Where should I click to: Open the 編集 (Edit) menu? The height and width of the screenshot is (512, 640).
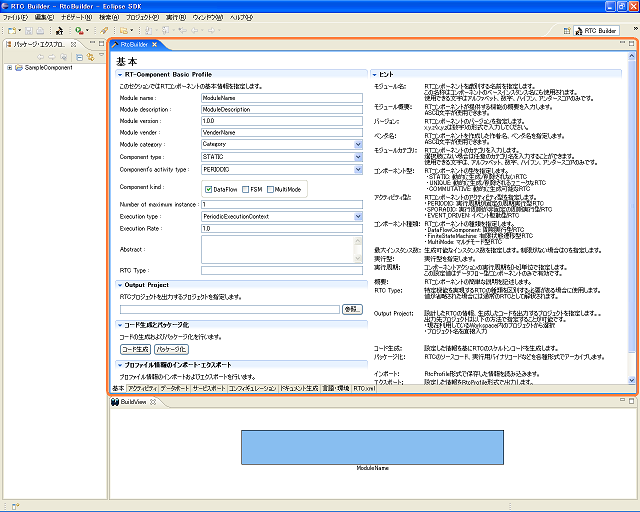pos(44,18)
